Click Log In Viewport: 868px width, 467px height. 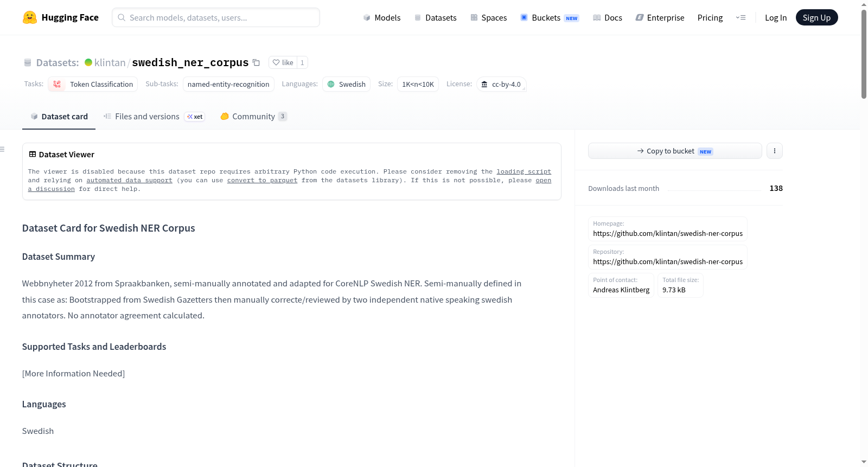(x=776, y=17)
